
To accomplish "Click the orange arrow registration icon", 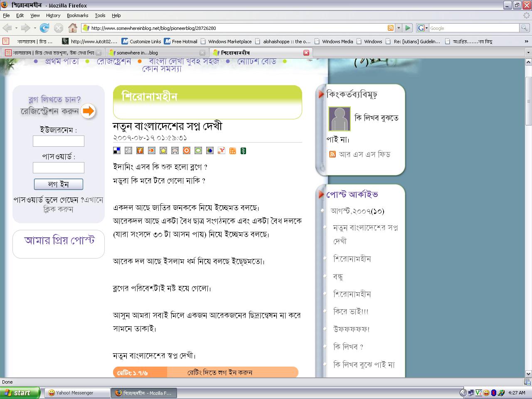I will (89, 111).
